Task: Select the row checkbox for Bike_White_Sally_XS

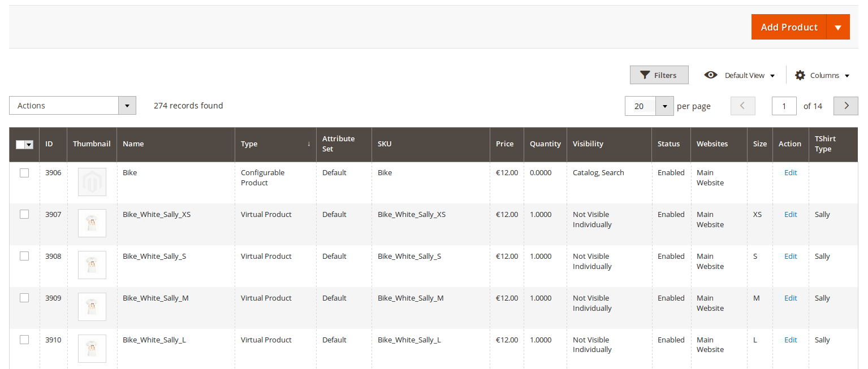Action: pyautogui.click(x=24, y=214)
